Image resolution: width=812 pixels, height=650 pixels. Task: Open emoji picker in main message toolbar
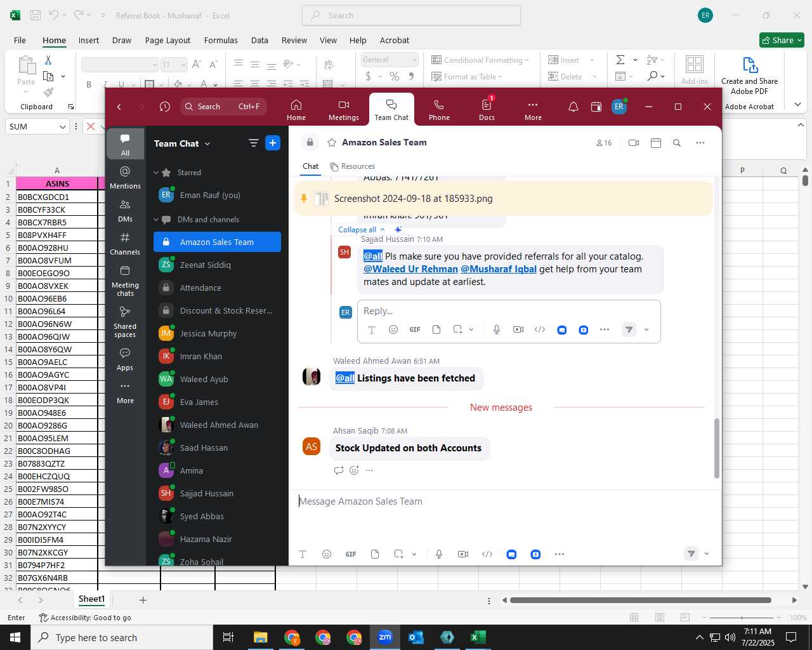click(x=327, y=554)
